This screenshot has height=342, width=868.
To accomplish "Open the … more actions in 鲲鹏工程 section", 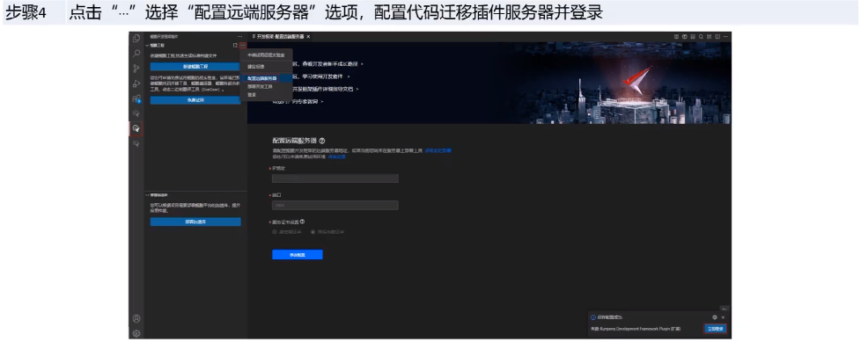I will coord(242,46).
